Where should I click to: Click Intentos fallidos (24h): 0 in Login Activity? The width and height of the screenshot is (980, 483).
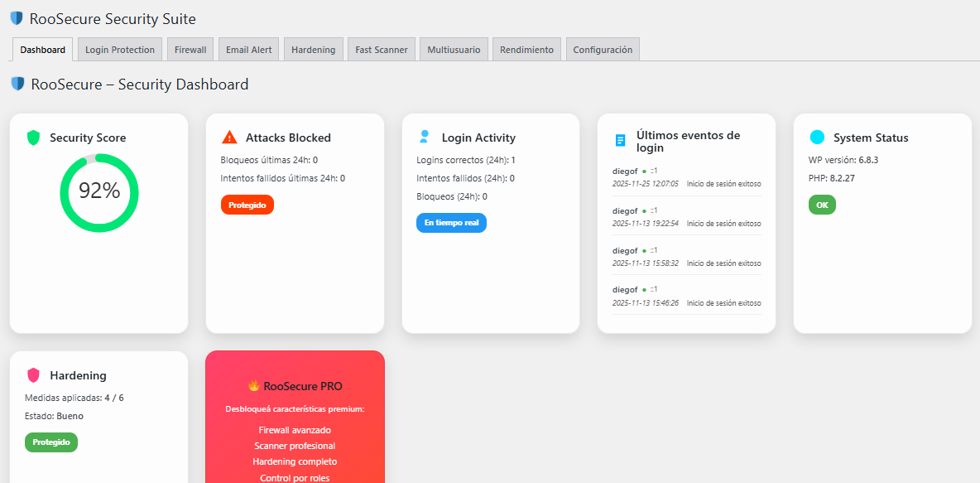pos(466,178)
